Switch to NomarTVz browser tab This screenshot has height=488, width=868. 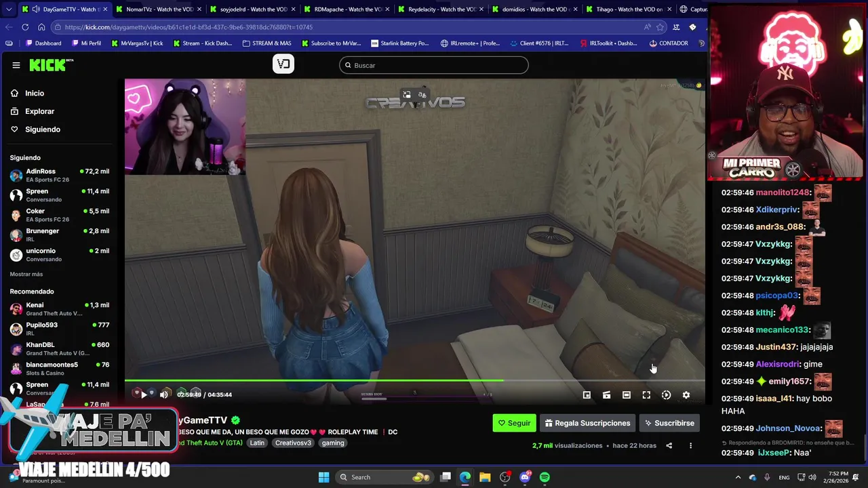158,9
